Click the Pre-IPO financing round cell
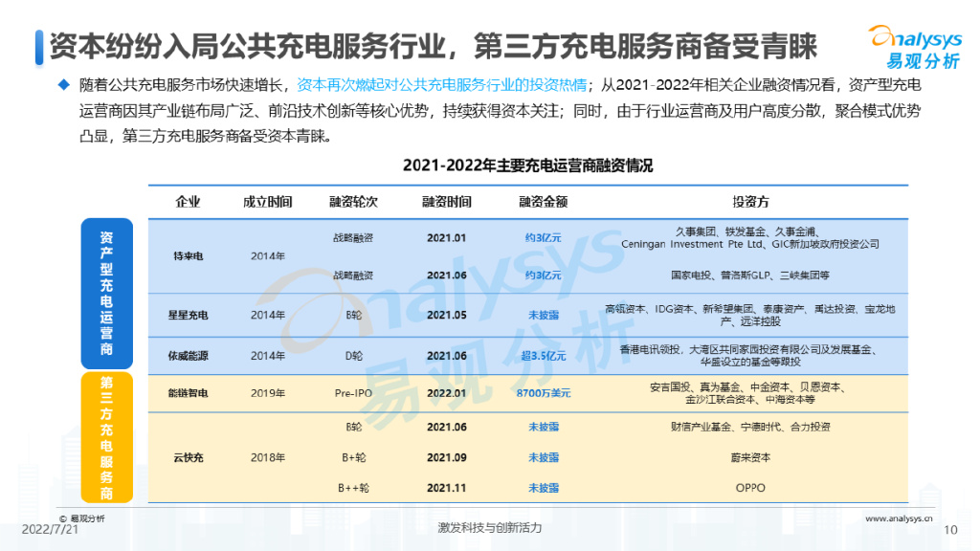 point(353,393)
